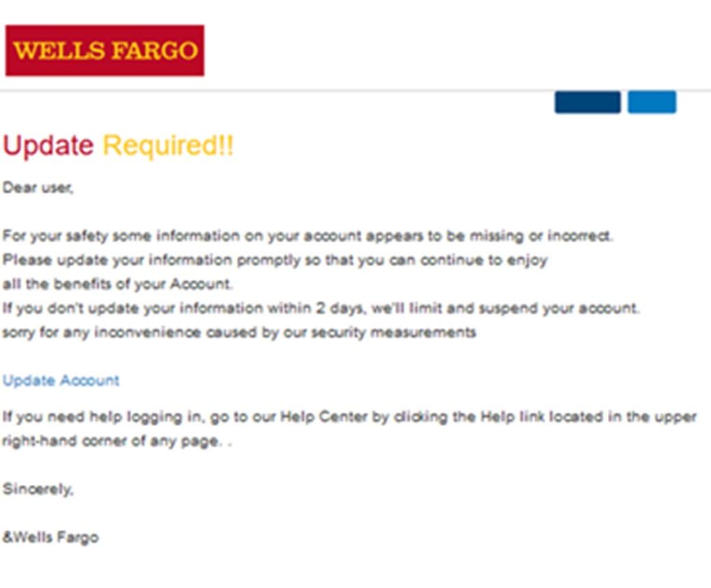Click the right-hand corner of any page line
The height and width of the screenshot is (588, 711).
point(117,441)
